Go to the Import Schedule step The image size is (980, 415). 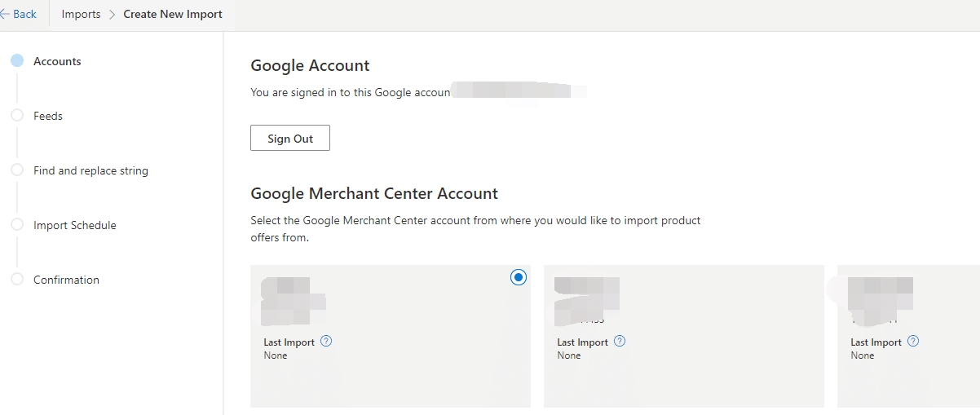[75, 225]
